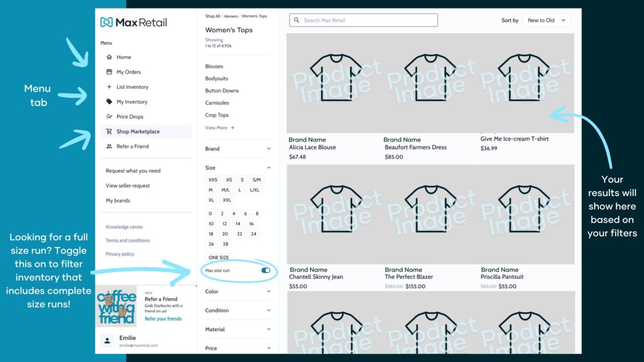644x362 pixels.
Task: Choose the ONE SIZE filter option
Action: (x=218, y=257)
